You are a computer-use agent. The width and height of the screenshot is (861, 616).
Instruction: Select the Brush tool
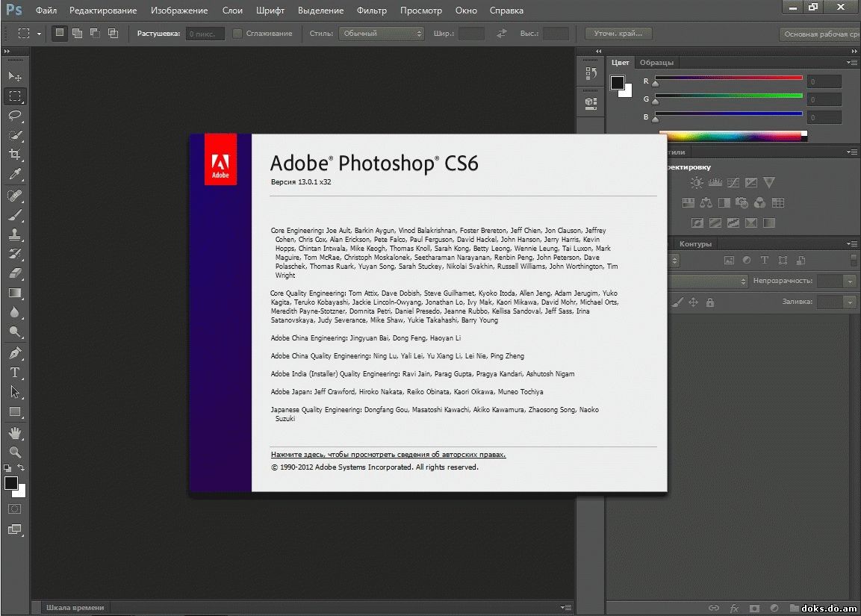tap(15, 215)
